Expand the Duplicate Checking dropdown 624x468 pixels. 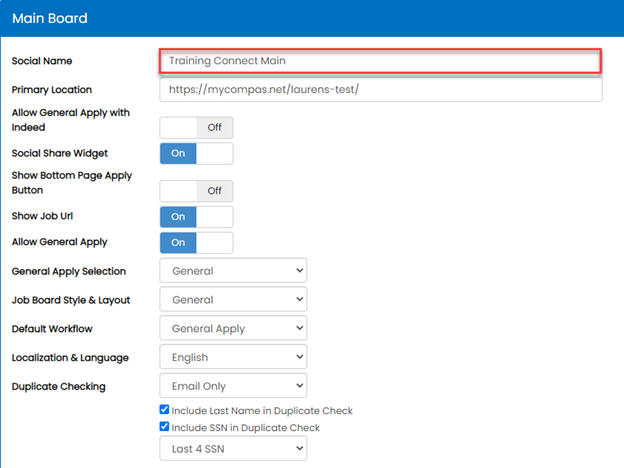tap(233, 386)
